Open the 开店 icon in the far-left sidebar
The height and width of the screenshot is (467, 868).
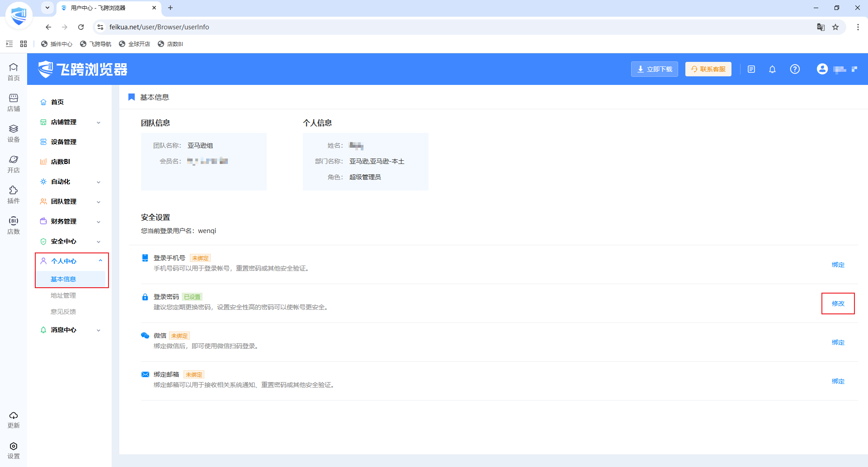click(14, 164)
